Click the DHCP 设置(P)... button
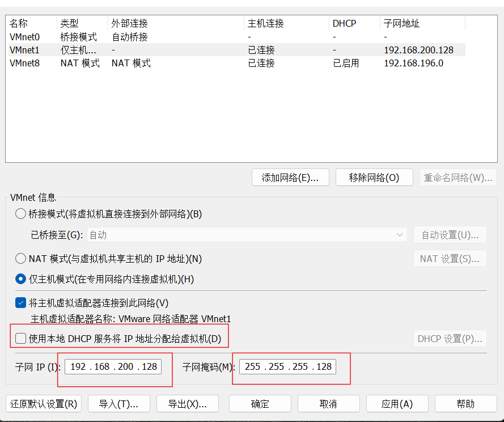Image resolution: width=504 pixels, height=422 pixels. tap(450, 339)
